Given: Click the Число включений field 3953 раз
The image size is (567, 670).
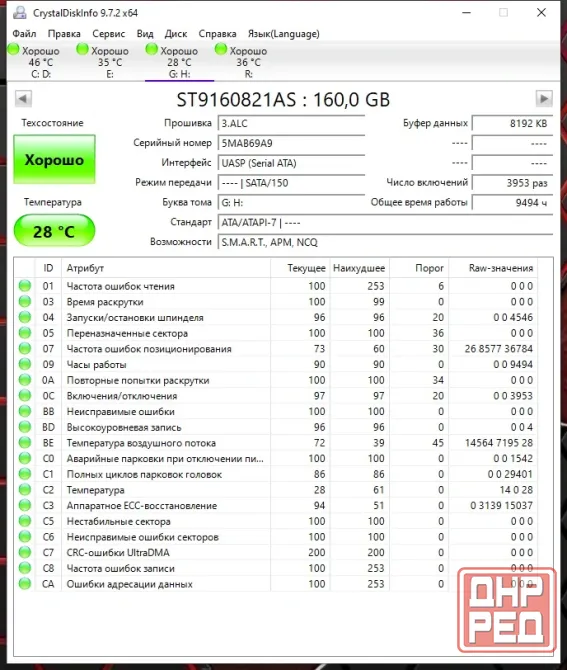Looking at the screenshot, I should click(512, 183).
